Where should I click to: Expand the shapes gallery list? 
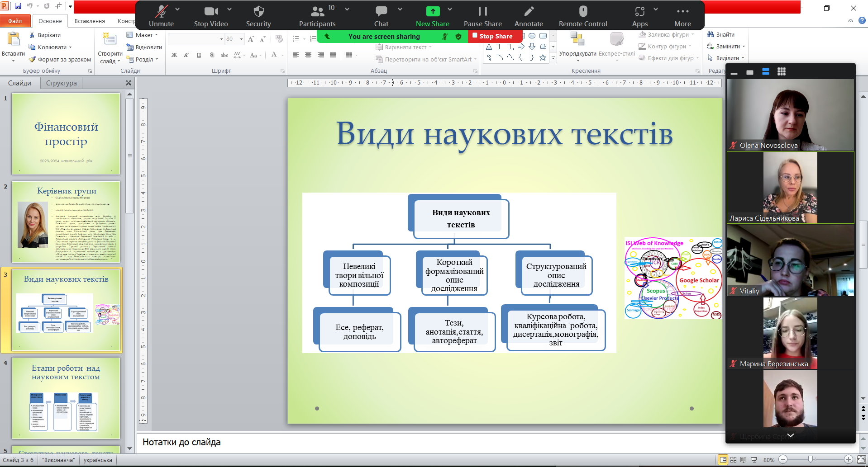click(x=553, y=58)
